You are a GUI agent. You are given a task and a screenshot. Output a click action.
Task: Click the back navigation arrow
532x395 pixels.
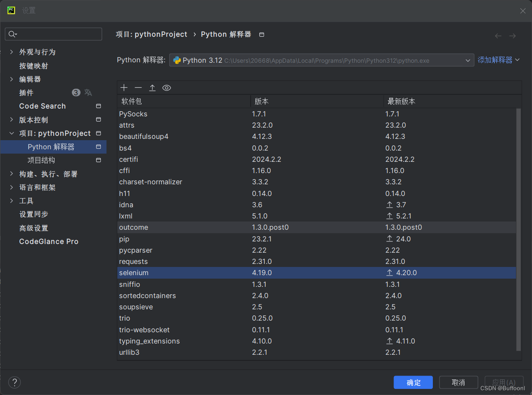(x=498, y=36)
